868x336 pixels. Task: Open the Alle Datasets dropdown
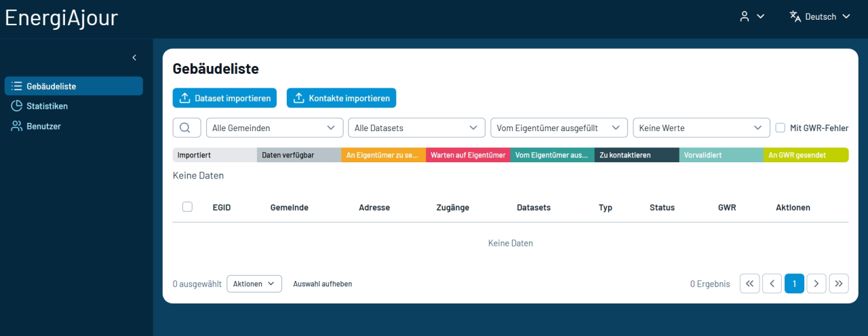coord(416,128)
